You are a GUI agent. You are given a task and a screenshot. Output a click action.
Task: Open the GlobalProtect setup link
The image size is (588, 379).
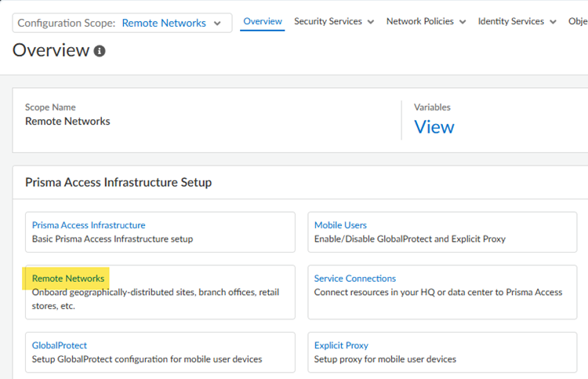coord(60,345)
